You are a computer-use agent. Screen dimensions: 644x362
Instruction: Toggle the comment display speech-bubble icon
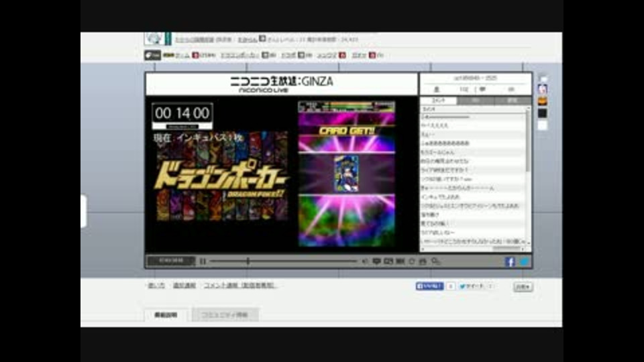(x=376, y=261)
